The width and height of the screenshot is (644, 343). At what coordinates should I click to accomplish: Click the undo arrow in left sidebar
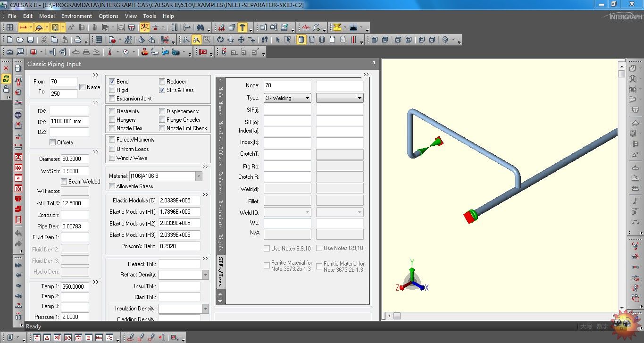[18, 234]
